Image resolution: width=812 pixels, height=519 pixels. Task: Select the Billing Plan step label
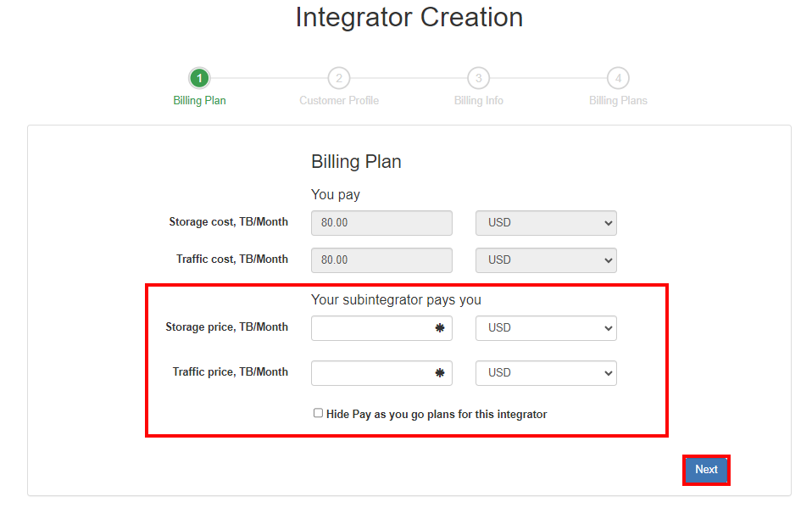click(x=199, y=100)
